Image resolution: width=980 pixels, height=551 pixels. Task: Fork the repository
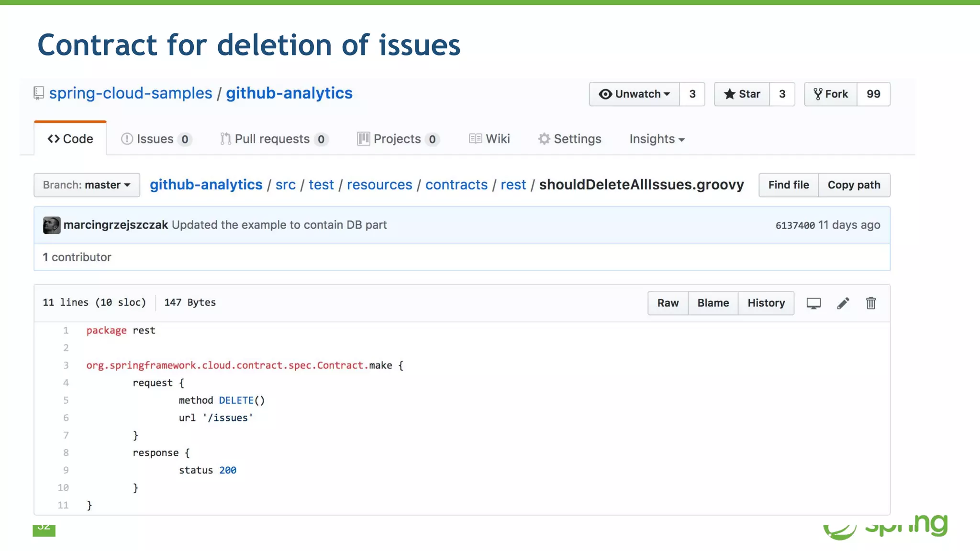click(831, 94)
